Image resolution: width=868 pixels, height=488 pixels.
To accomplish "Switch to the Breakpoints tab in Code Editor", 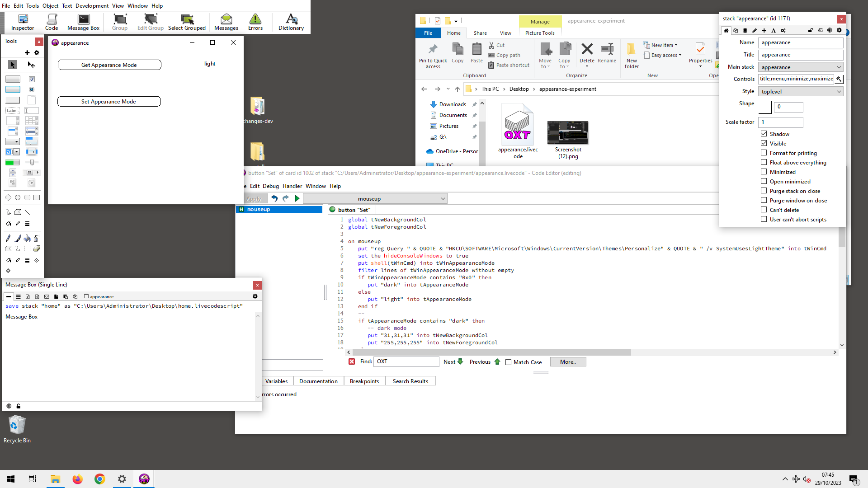I will 364,381.
